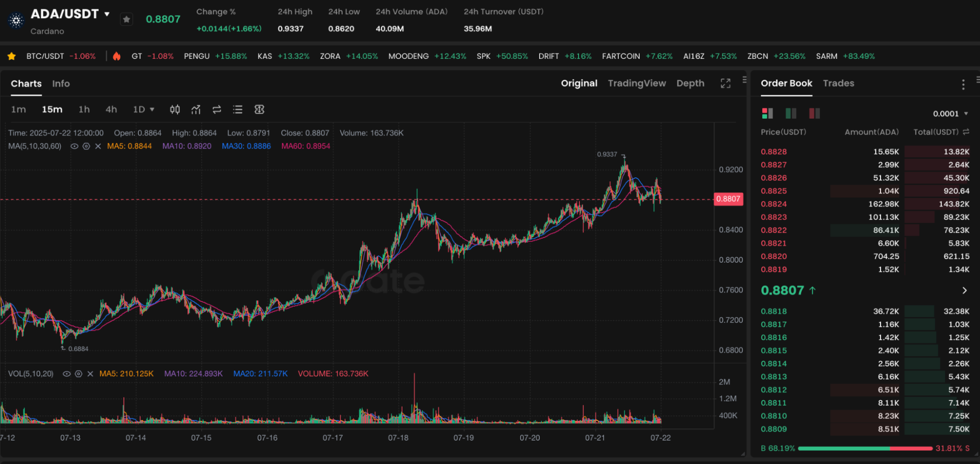Image resolution: width=980 pixels, height=464 pixels.
Task: Switch to the Charts tab
Action: click(26, 84)
